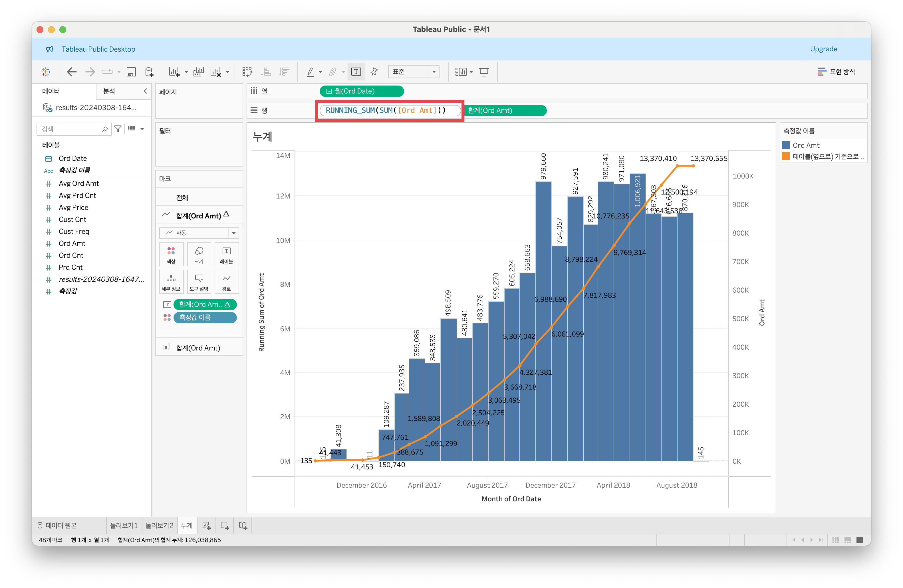Toggle Show mark labels toolbar button
Screen dimensions: 903x588
click(356, 72)
